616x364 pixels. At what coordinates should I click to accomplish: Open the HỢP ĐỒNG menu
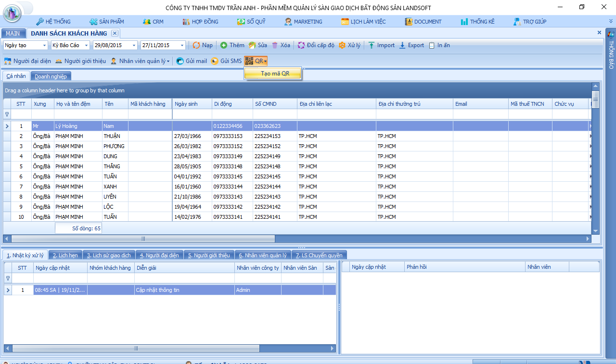(201, 22)
